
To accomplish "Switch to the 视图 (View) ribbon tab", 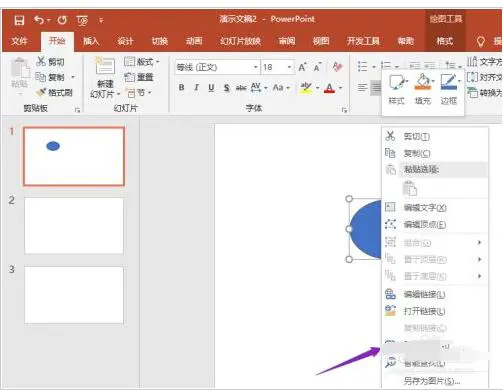I will pos(321,41).
